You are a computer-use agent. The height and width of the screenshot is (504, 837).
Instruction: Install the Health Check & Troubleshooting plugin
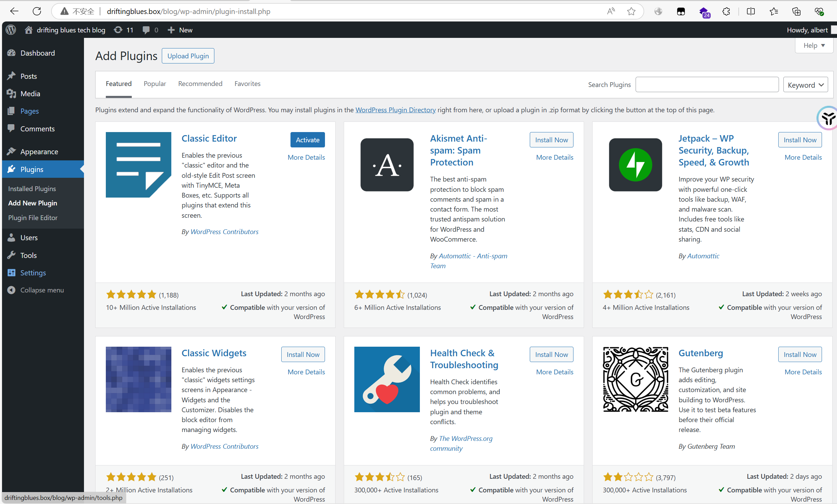pyautogui.click(x=551, y=355)
